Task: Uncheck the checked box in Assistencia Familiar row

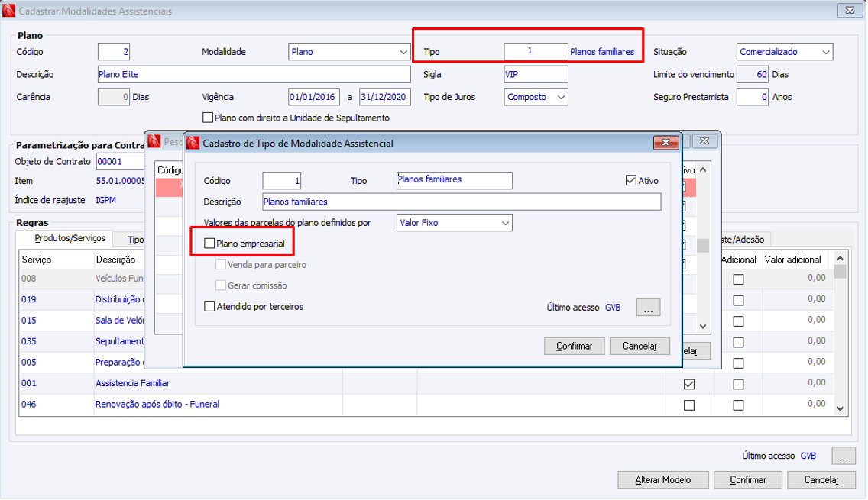Action: click(x=688, y=384)
